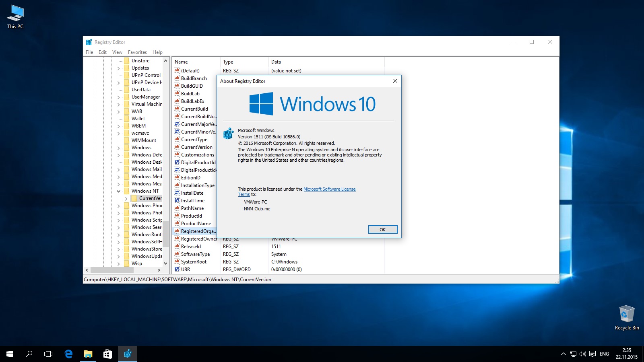Open volume control in tray
Image resolution: width=644 pixels, height=362 pixels.
583,354
